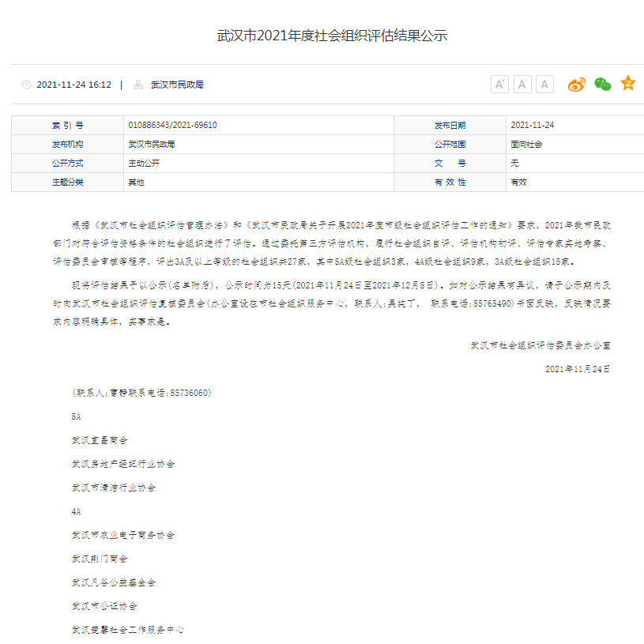Click the 文号 label cell
The image size is (644, 644).
coord(450,163)
